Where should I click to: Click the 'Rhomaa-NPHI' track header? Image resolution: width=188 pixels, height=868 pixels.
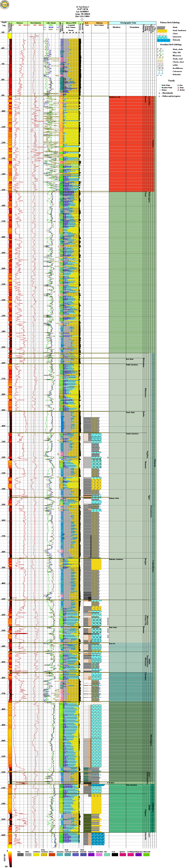71,23
